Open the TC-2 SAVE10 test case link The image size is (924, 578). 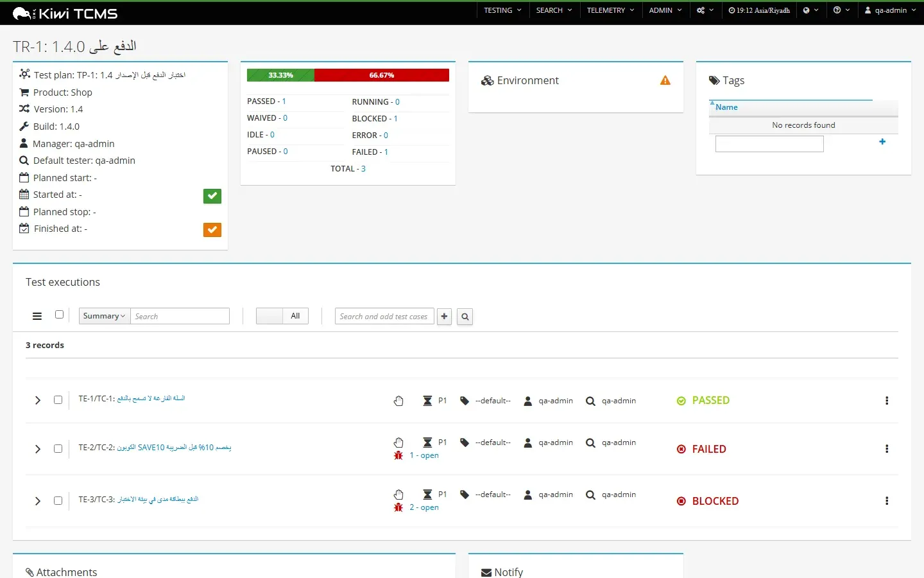(x=174, y=448)
